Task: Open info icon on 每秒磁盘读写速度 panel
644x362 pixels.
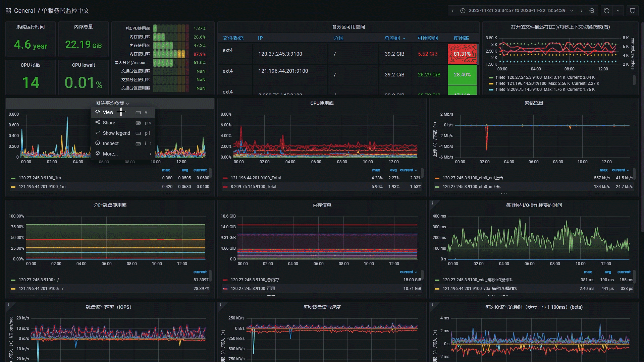Action: [220, 305]
